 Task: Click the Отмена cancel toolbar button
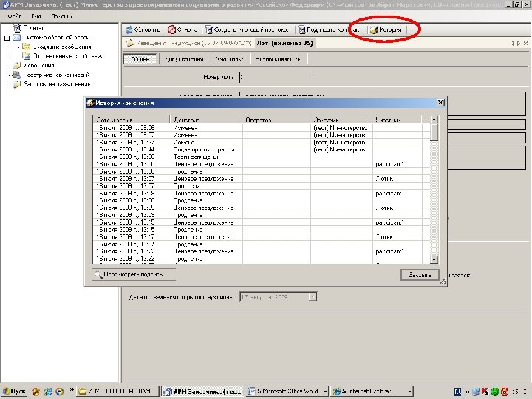point(183,30)
